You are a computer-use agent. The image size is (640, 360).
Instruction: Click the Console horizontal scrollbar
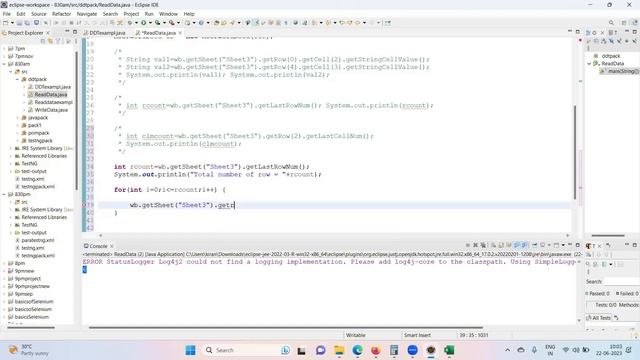click(286, 327)
